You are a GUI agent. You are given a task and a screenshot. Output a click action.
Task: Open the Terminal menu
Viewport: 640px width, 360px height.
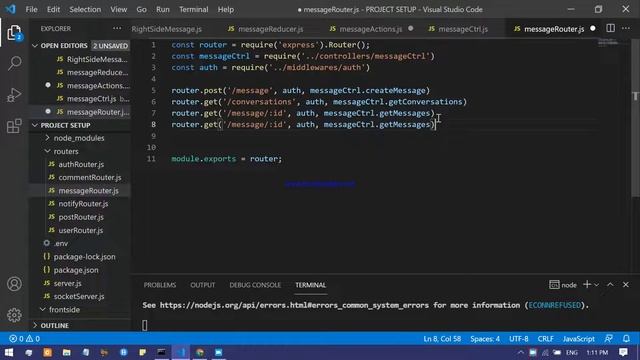click(x=193, y=9)
